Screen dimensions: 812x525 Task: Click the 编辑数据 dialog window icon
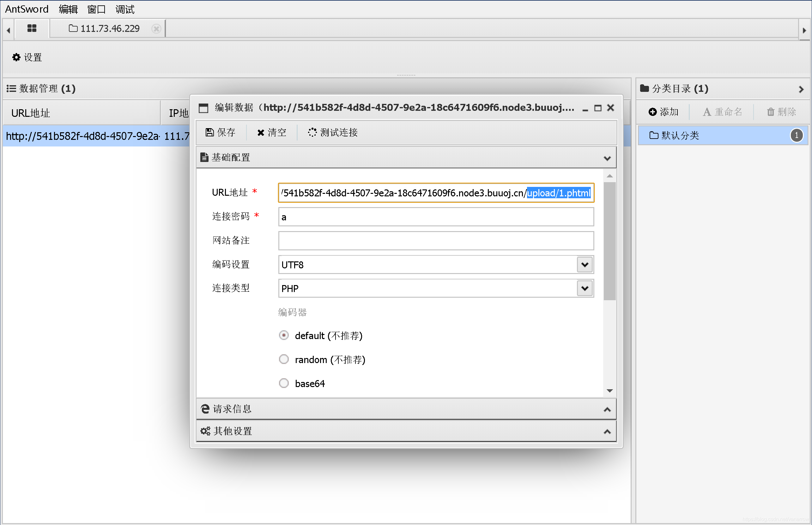tap(203, 108)
